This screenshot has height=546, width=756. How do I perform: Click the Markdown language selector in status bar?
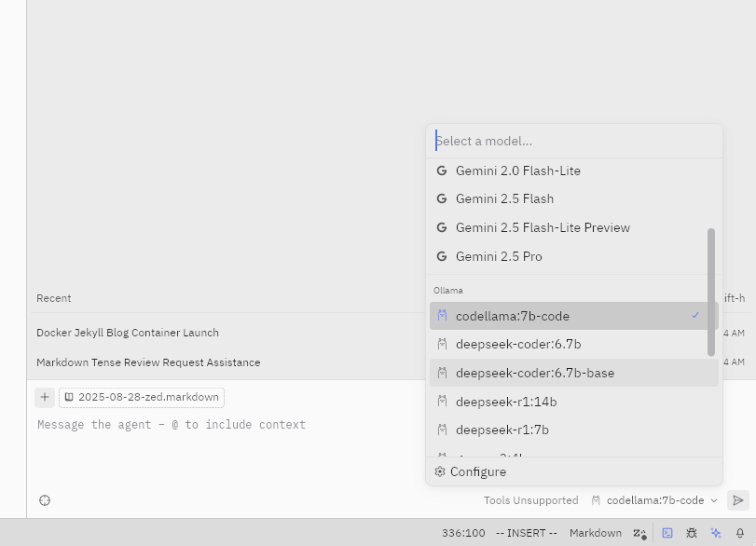pyautogui.click(x=596, y=533)
